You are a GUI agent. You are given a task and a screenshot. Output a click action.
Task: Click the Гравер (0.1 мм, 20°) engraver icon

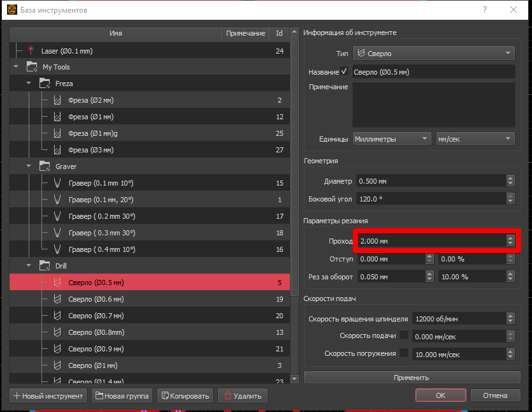coord(57,200)
